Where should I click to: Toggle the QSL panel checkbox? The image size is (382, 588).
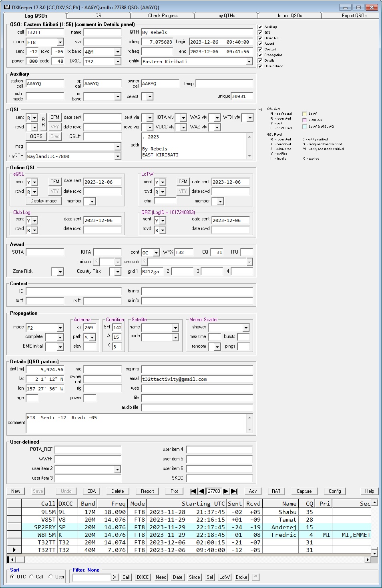click(260, 32)
